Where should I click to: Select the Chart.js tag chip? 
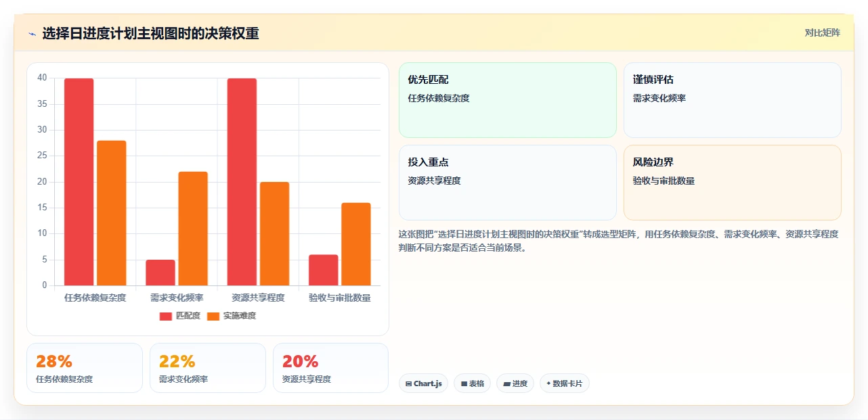point(423,383)
